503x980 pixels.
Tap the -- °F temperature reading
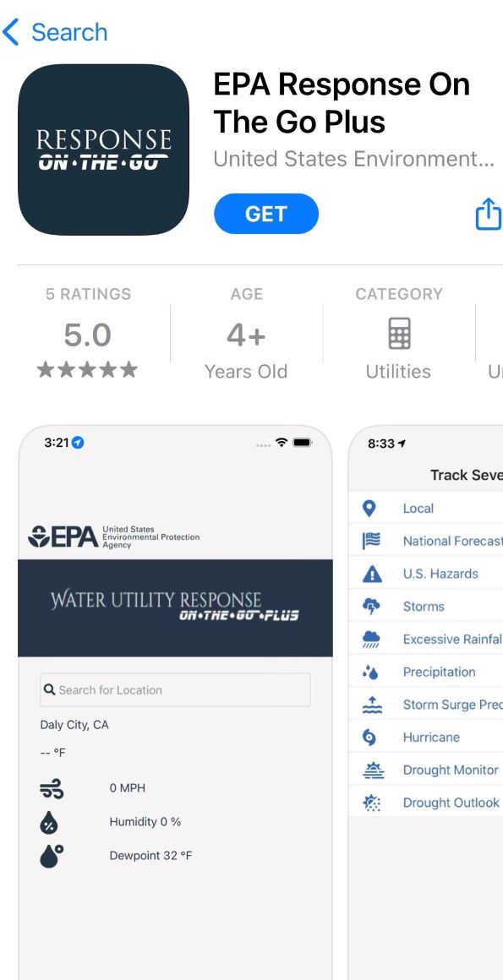52,753
